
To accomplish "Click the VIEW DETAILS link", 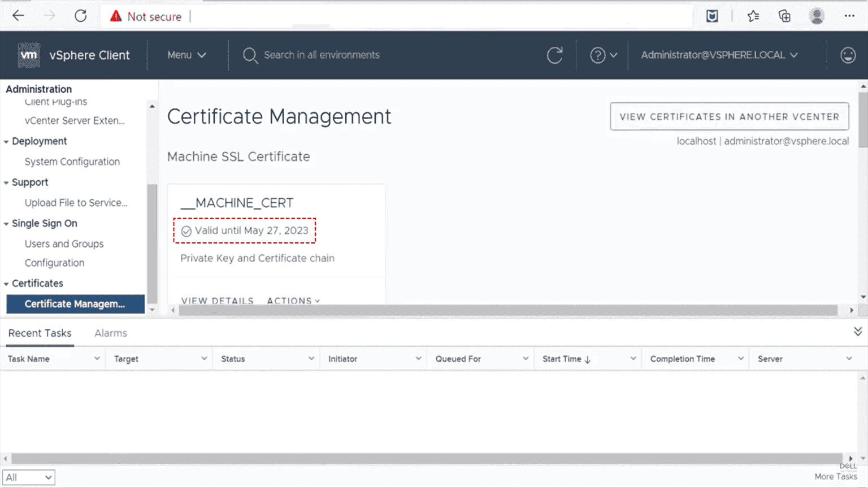I will [x=218, y=300].
